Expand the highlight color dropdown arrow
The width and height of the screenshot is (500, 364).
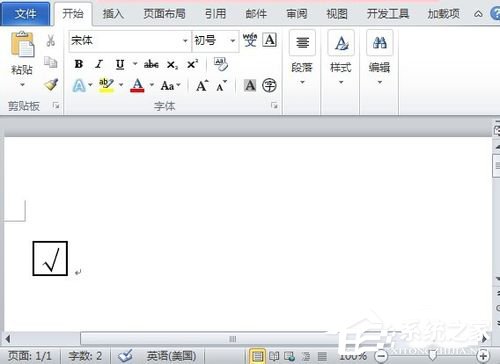(x=121, y=85)
